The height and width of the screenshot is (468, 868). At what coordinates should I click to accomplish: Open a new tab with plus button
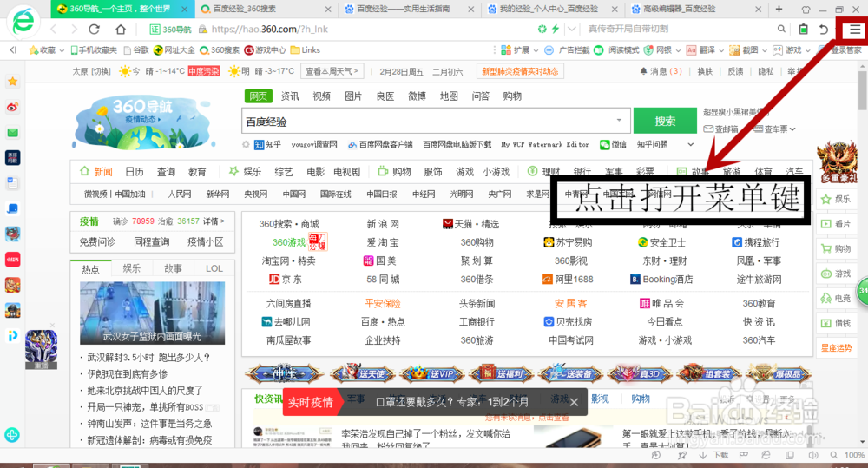pyautogui.click(x=779, y=9)
